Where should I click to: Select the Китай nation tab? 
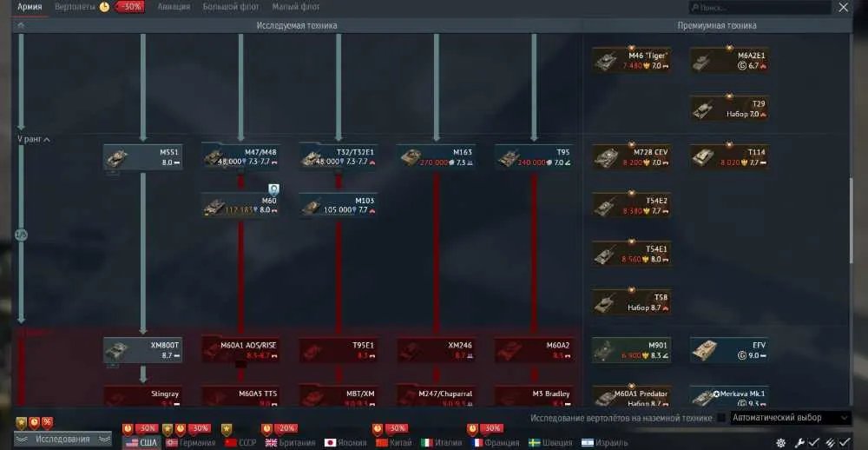(393, 443)
